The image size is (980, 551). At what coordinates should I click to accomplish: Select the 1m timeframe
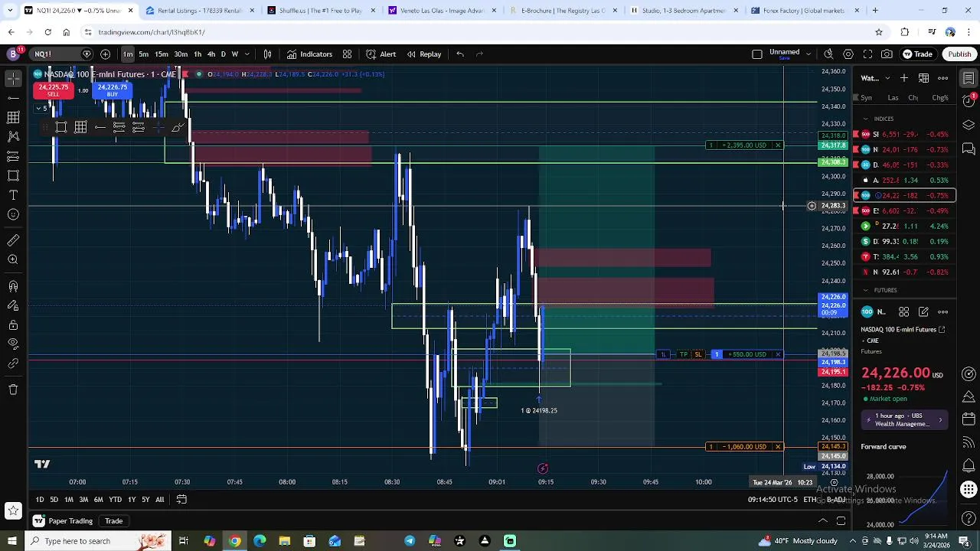click(x=128, y=54)
